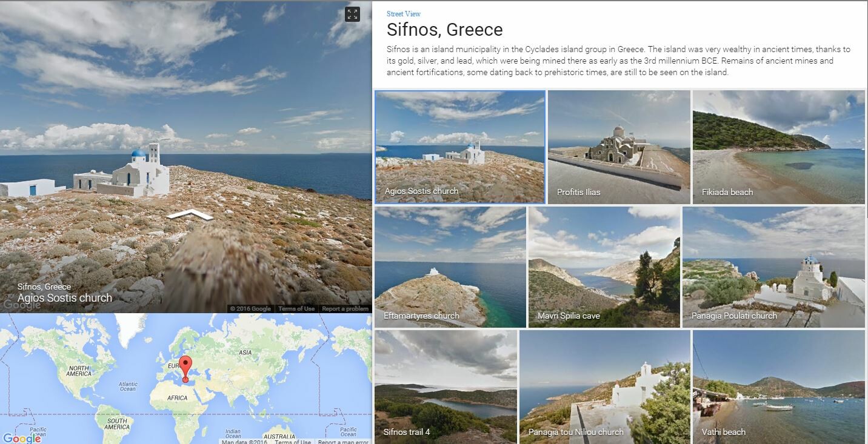
Task: Select Eftamartyres church thumbnail
Action: pyautogui.click(x=450, y=267)
